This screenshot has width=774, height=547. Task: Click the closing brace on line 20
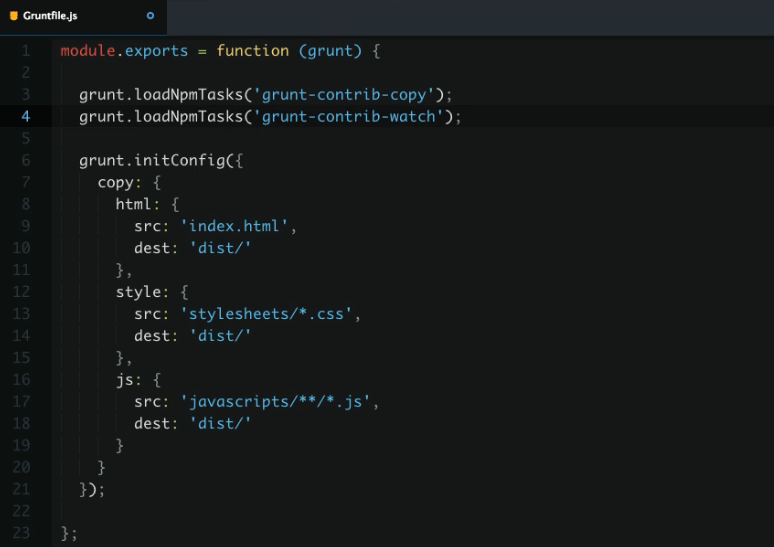(x=101, y=468)
